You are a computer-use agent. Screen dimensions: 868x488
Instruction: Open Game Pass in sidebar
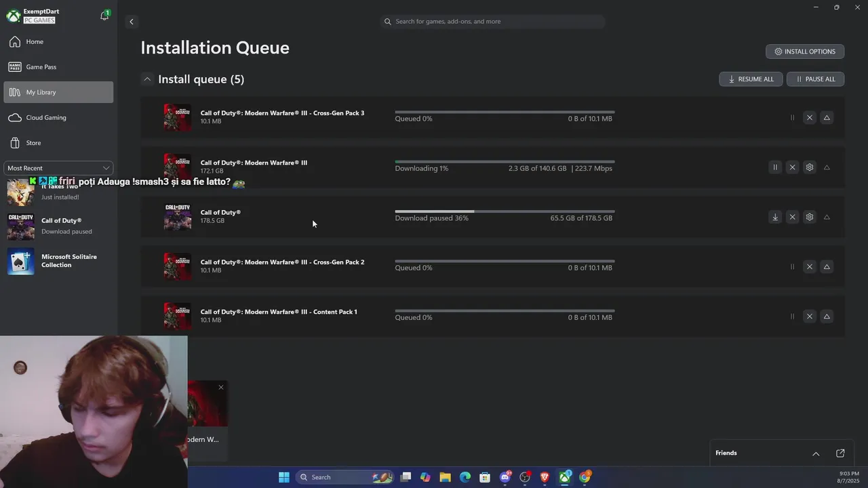tap(58, 67)
